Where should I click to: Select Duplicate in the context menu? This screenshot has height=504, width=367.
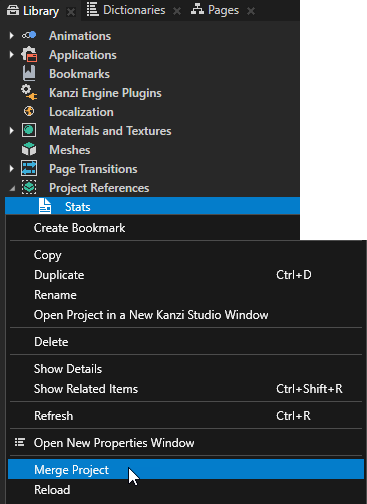186,275
